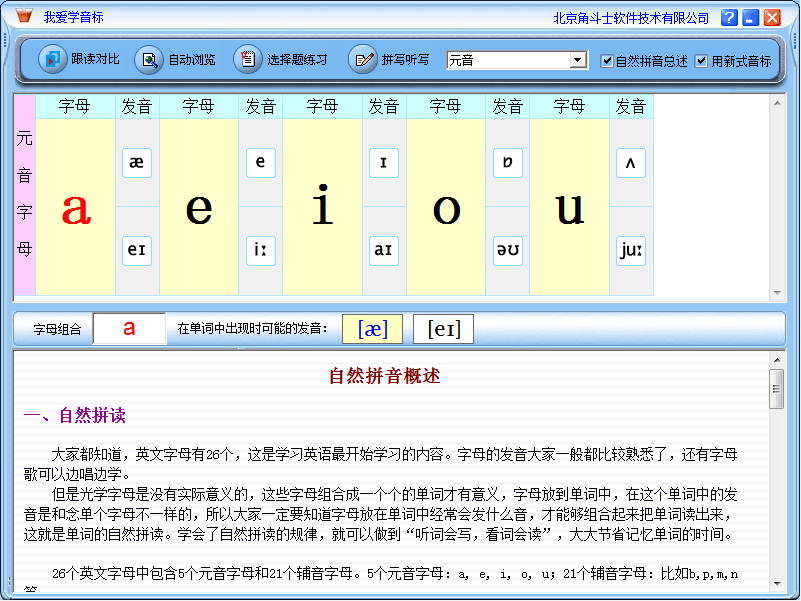Click the ɪ phoneme under letter i
801x601 pixels.
(x=384, y=162)
